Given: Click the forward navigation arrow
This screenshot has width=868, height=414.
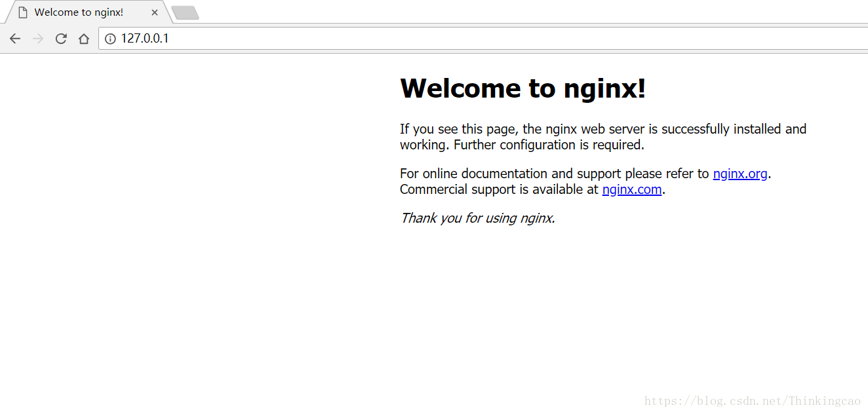Looking at the screenshot, I should coord(38,39).
